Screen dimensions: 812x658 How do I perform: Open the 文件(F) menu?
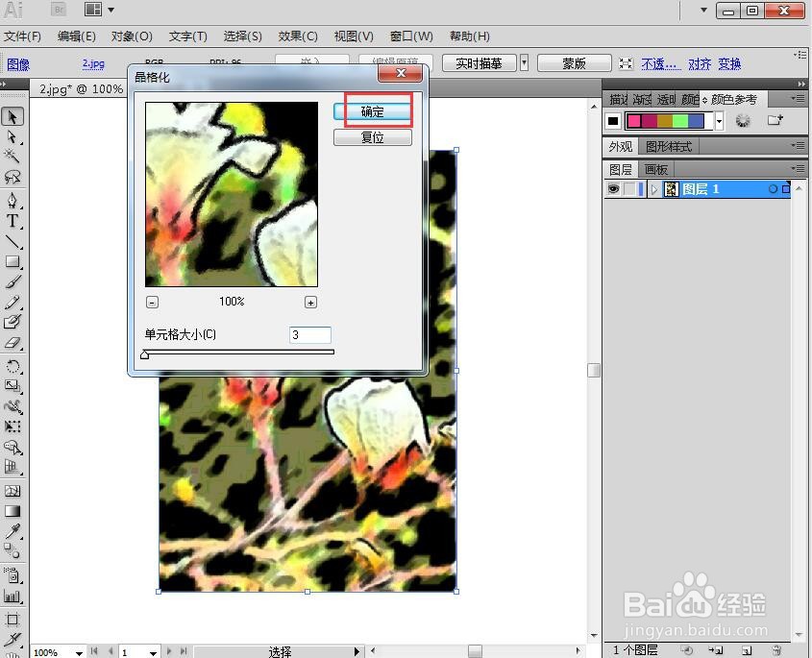22,37
